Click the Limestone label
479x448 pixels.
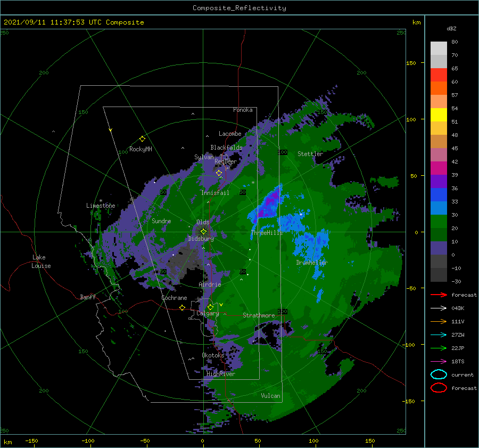[x=101, y=206]
